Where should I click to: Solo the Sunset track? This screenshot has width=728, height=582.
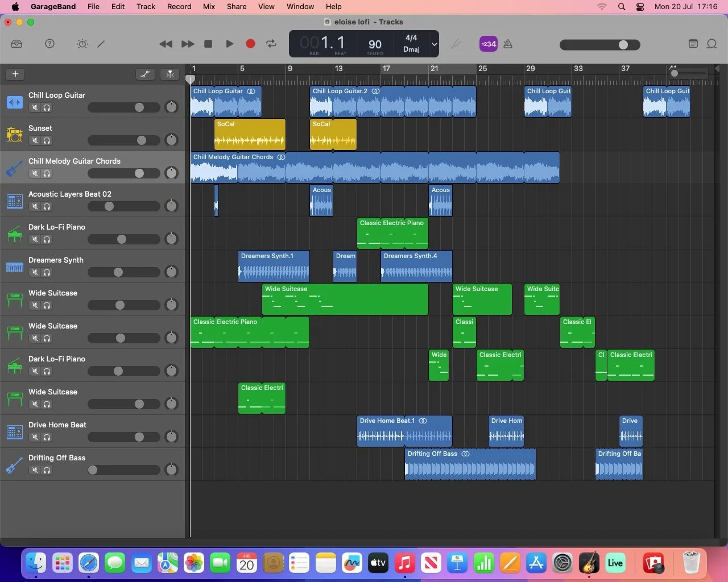coord(47,140)
